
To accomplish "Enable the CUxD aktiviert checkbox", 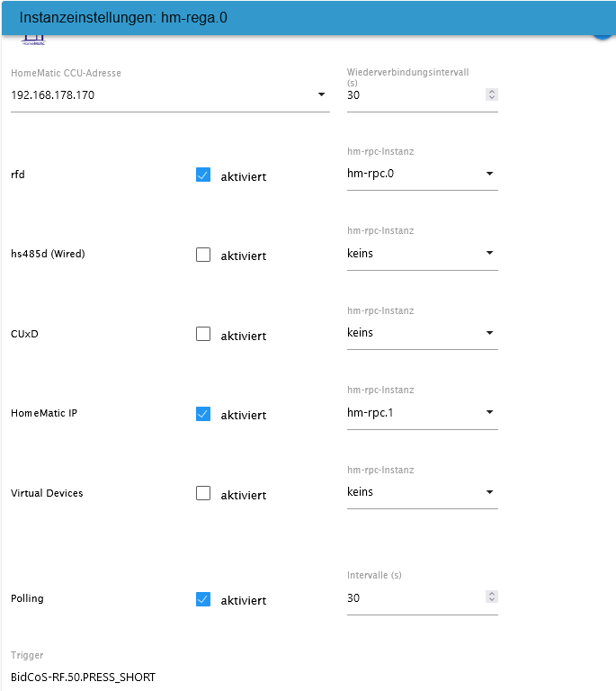I will tap(203, 335).
